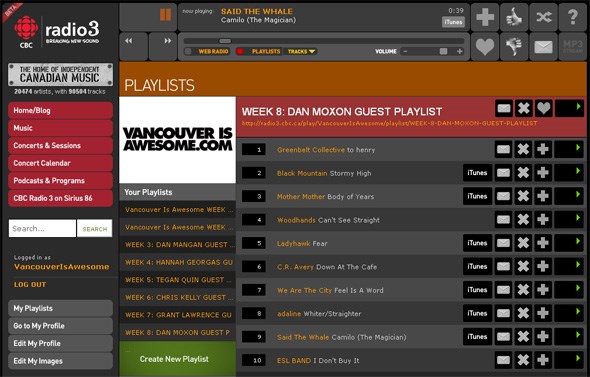590x377 pixels.
Task: Go to My Profile
Action: pos(60,326)
